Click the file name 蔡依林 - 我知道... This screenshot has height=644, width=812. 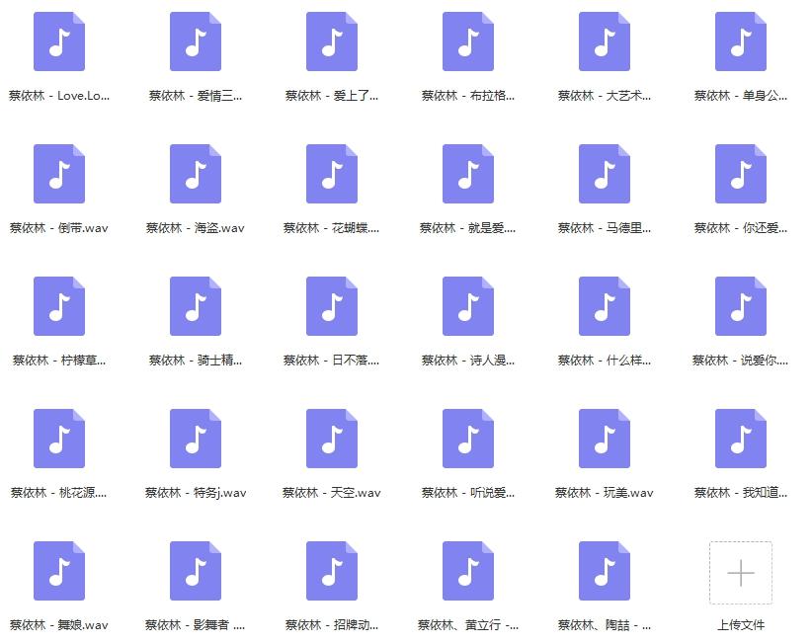pos(741,493)
